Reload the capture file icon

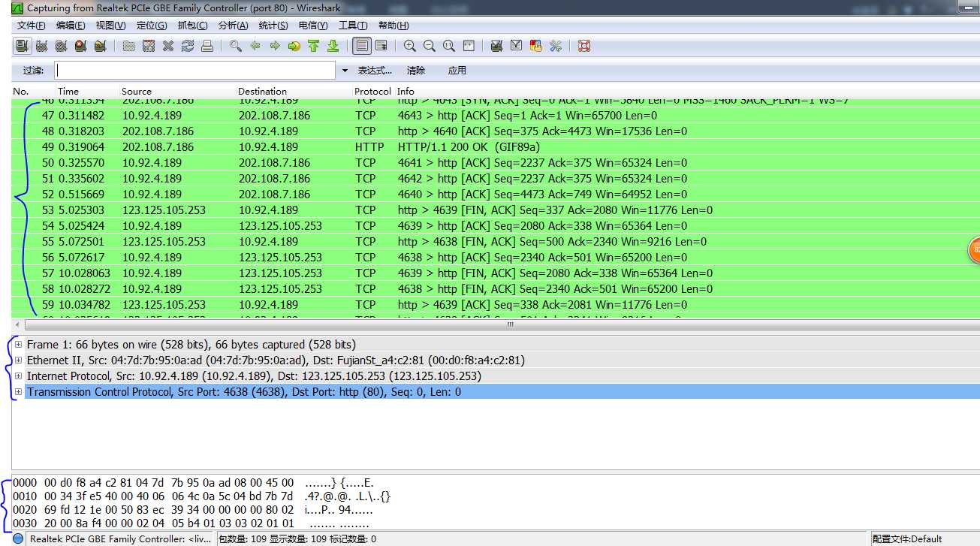[188, 46]
